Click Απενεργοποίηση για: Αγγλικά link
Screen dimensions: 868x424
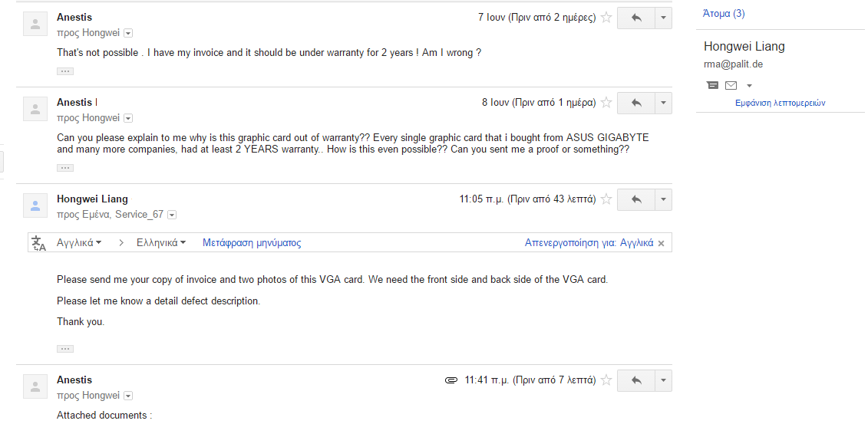[589, 243]
